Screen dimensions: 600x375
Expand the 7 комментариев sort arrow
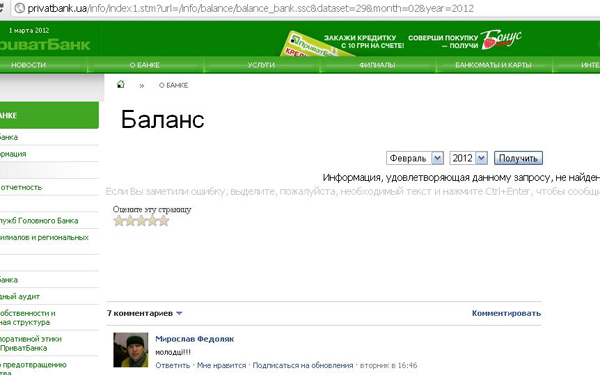tap(179, 313)
